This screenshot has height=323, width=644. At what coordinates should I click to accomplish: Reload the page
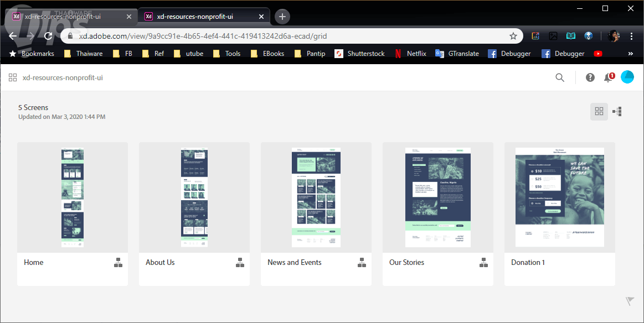click(48, 36)
